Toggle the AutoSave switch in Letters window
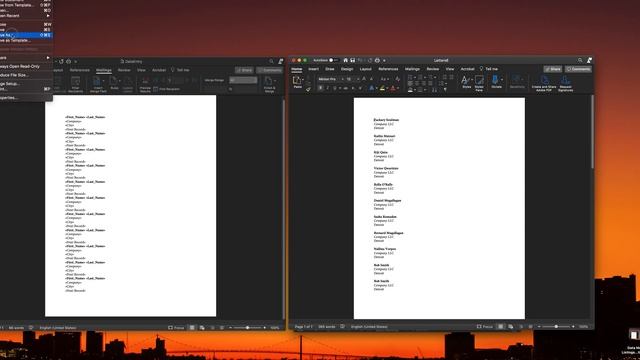This screenshot has width=640, height=360. [x=333, y=60]
